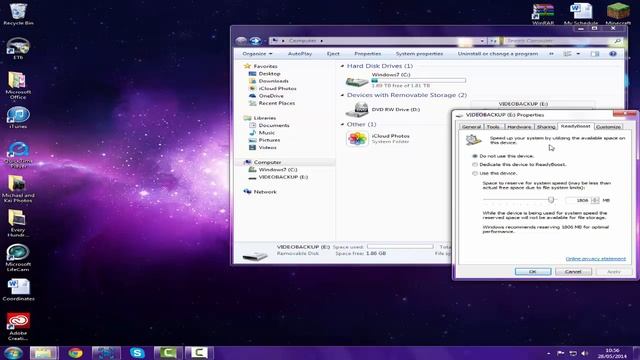Open File Explorer from the taskbar
This screenshot has width=640, height=360.
click(44, 353)
